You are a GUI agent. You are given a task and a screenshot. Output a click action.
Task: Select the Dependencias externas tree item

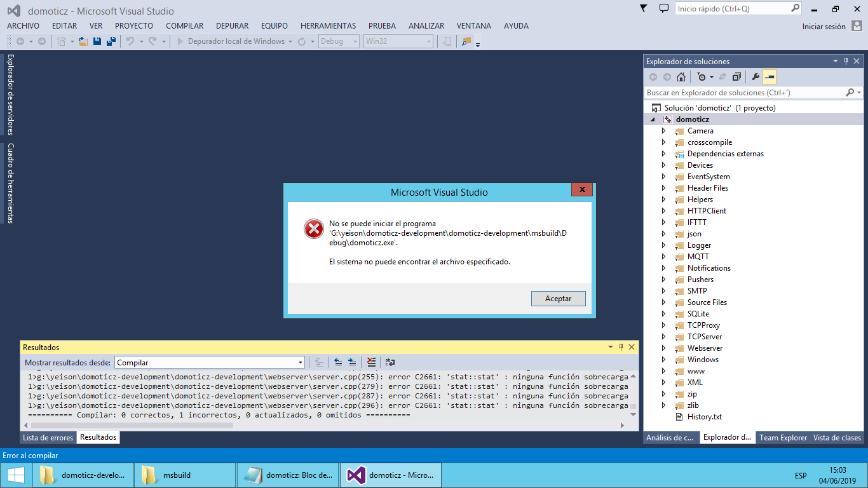726,153
